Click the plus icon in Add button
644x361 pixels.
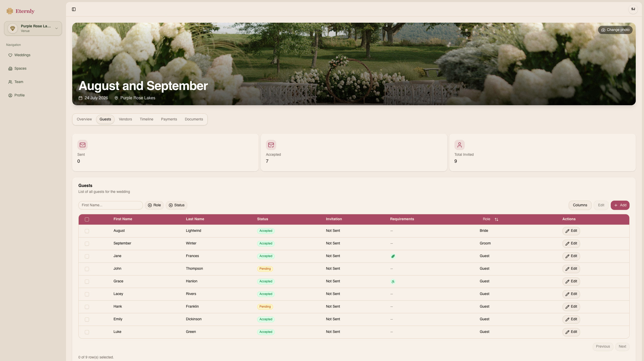click(x=616, y=205)
